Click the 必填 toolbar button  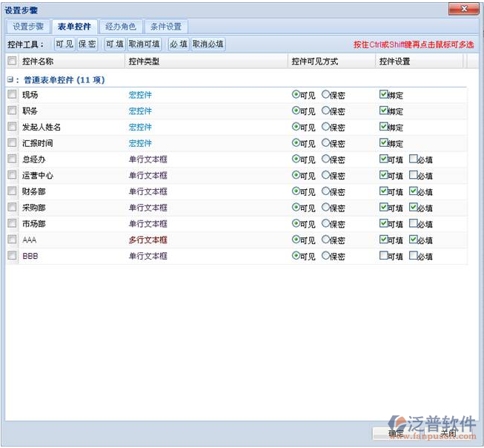pyautogui.click(x=178, y=45)
